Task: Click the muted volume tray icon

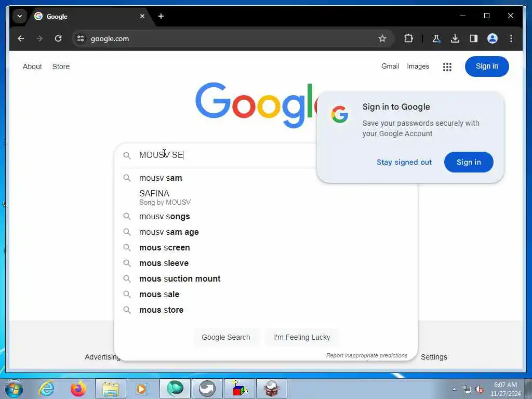Action: [480, 389]
